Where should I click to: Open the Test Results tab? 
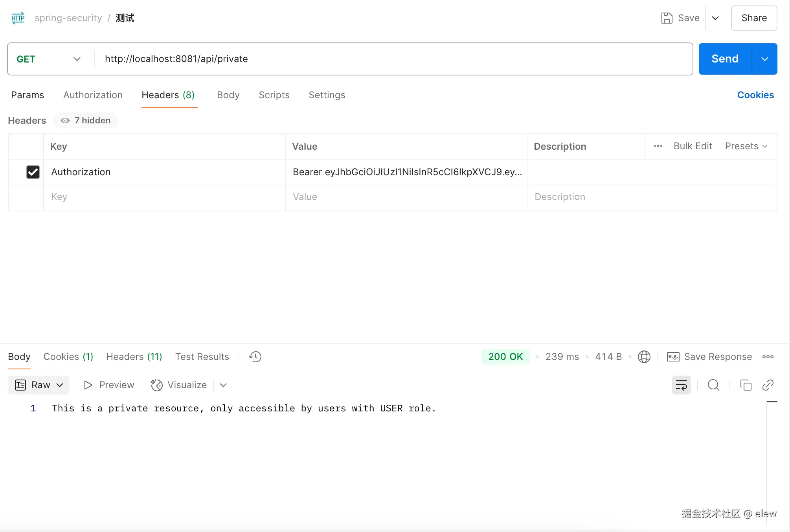point(202,357)
